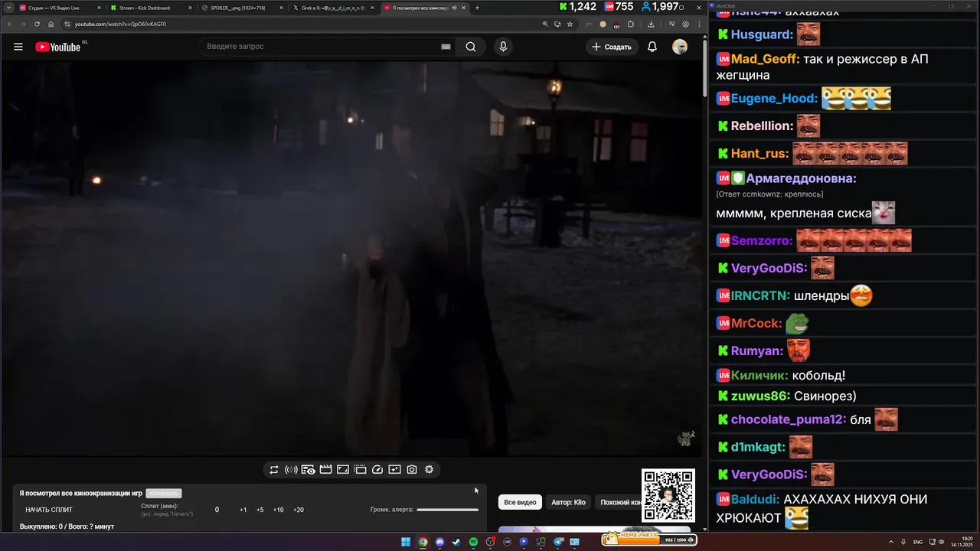The image size is (980, 551).
Task: Switch to the SPOILER png browser tab
Action: (243, 8)
